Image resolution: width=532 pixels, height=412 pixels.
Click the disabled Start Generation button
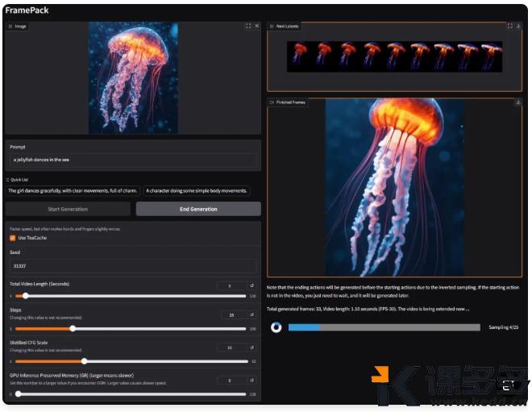68,209
